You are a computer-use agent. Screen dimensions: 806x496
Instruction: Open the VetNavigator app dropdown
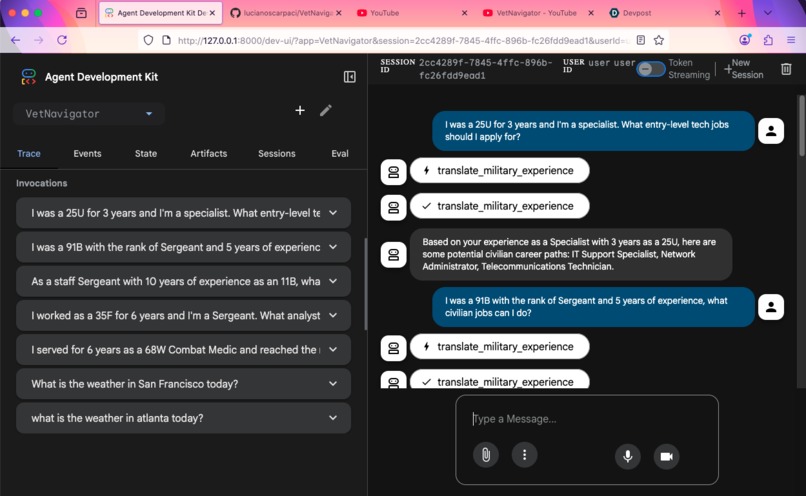coord(89,114)
